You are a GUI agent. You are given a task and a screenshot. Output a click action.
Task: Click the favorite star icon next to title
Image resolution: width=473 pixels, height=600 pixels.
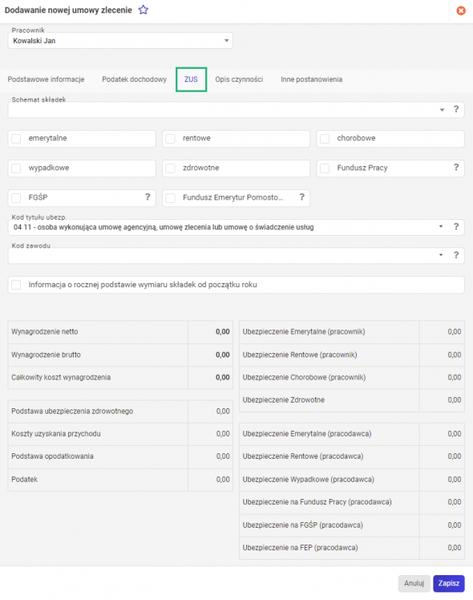pos(143,10)
